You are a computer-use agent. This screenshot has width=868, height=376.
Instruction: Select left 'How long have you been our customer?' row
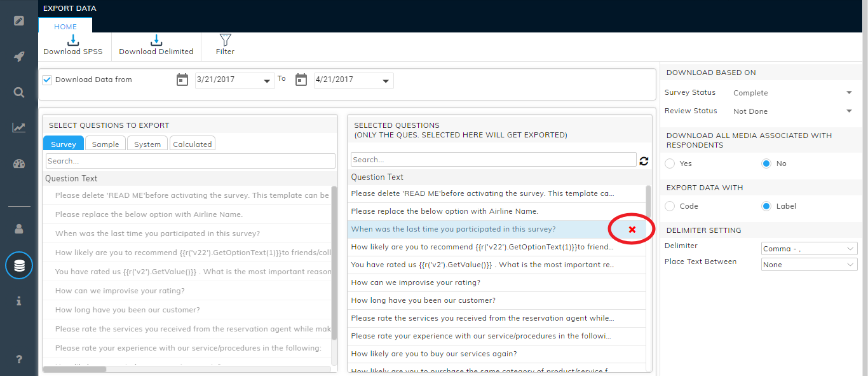point(187,310)
